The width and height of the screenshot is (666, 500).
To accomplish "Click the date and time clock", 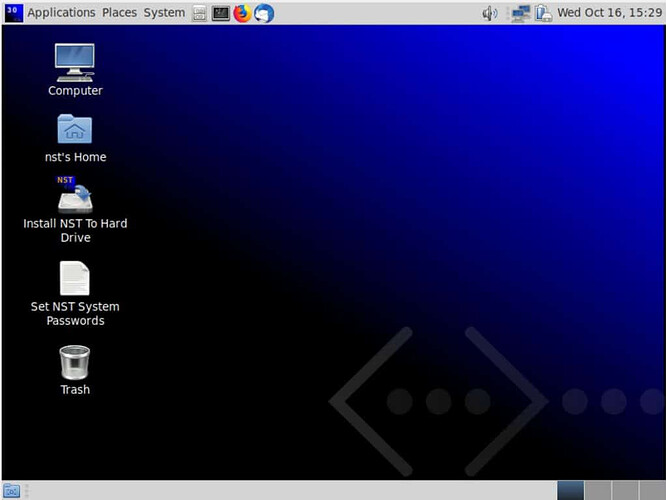I will [607, 13].
